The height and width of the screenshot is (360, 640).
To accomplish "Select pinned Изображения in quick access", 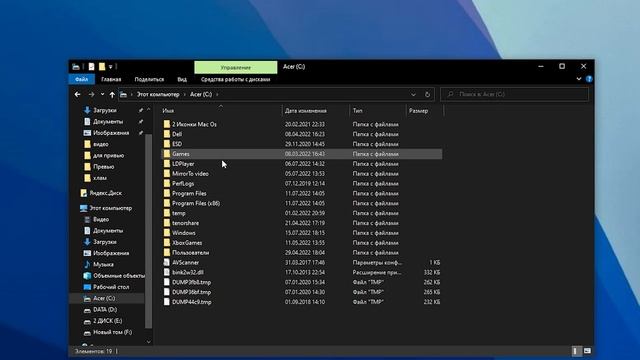I will 111,133.
